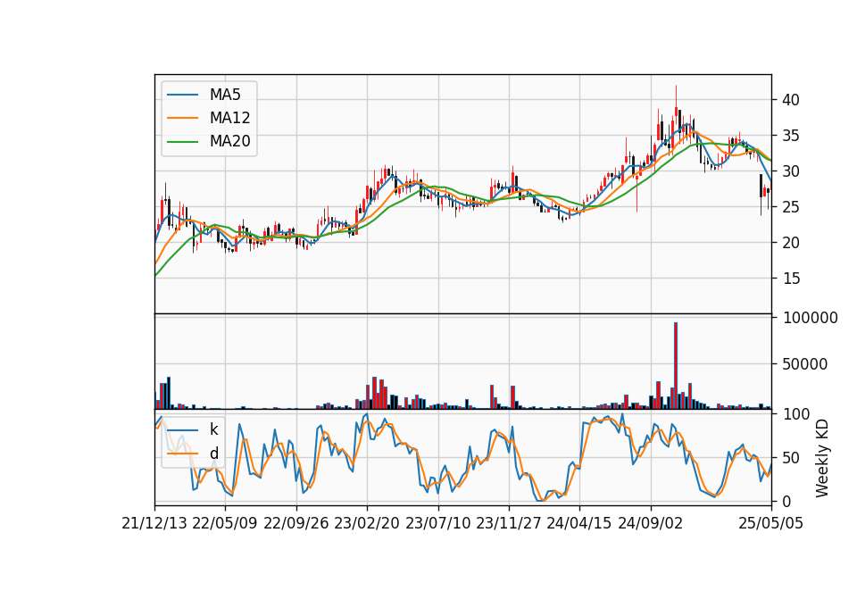Click the orange MA12 legend line sample

point(182,118)
